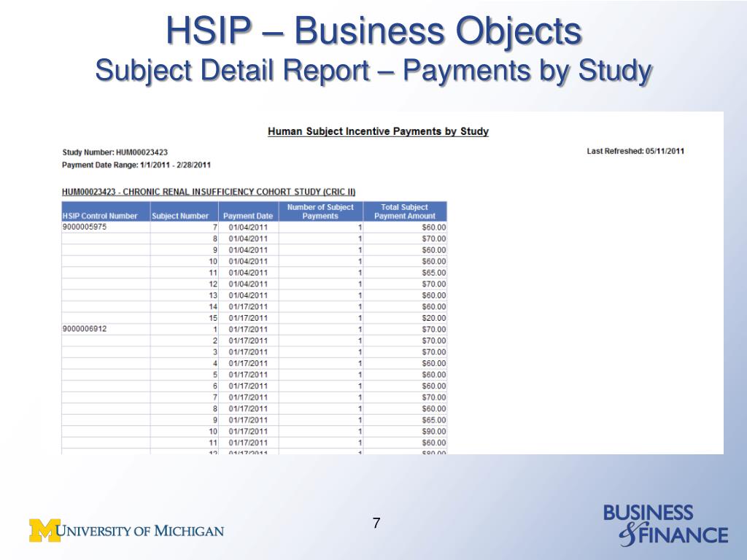Click the block M University of Michigan logo

click(x=126, y=531)
